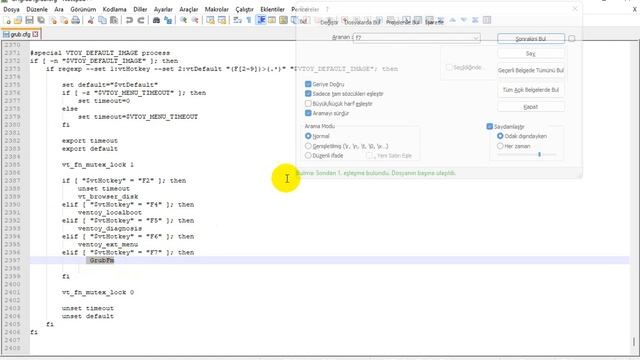Open the Görünüm menu
This screenshot has width=640, height=360.
[83, 9]
